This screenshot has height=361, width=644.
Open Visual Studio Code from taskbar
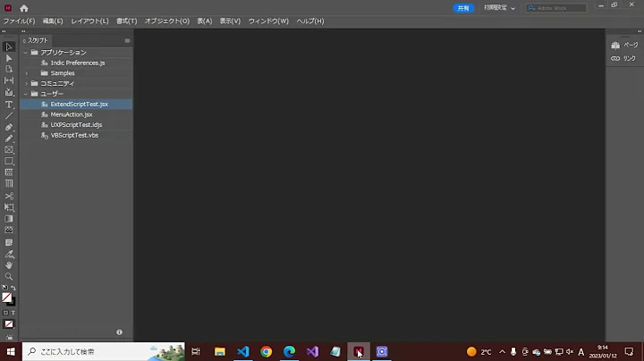tap(243, 351)
